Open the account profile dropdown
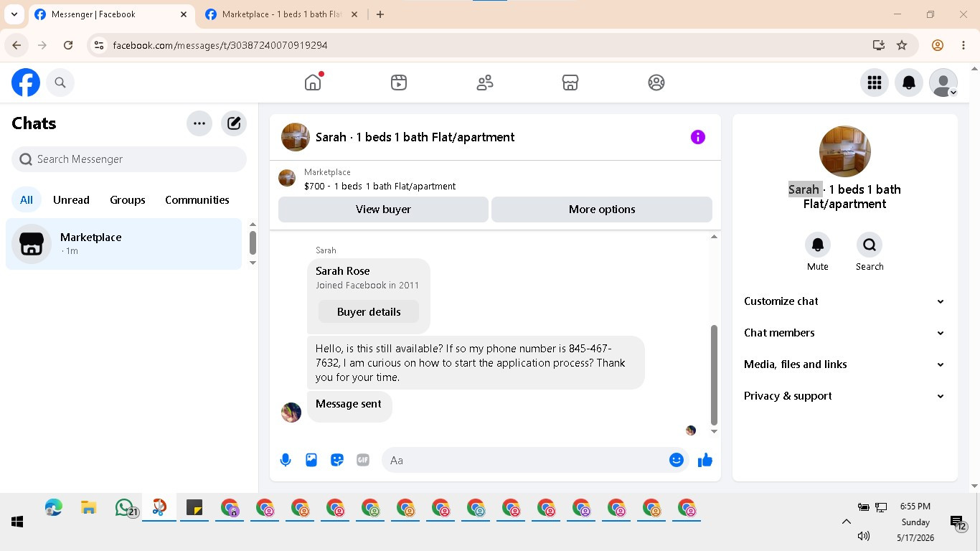Screen dimensions: 980x551 click(943, 83)
